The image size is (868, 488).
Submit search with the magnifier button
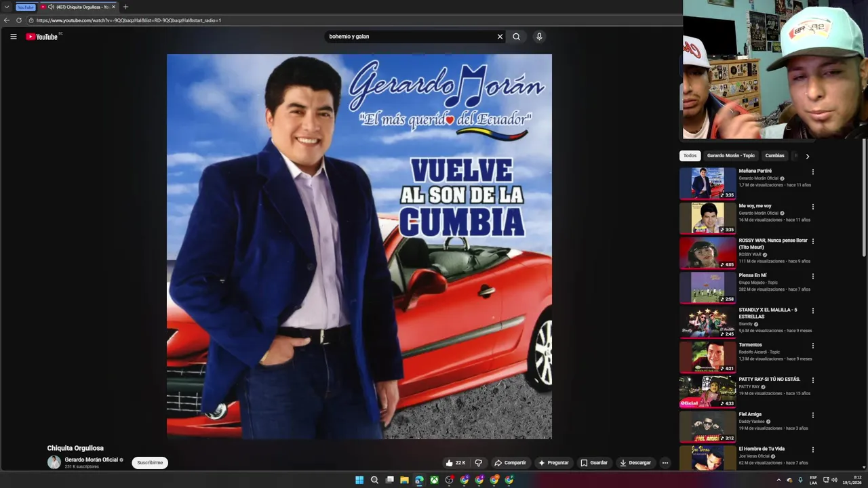[x=516, y=37]
